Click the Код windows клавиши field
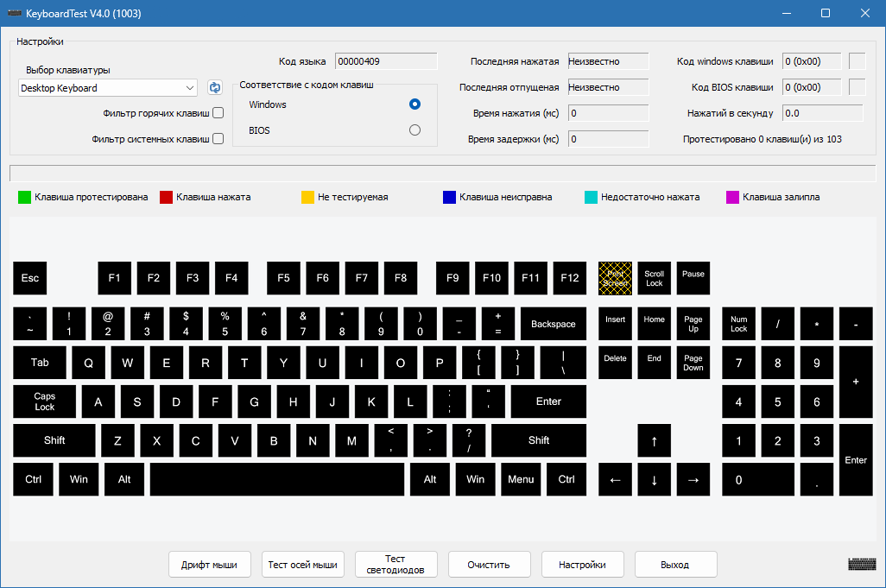This screenshot has height=588, width=886. (812, 61)
